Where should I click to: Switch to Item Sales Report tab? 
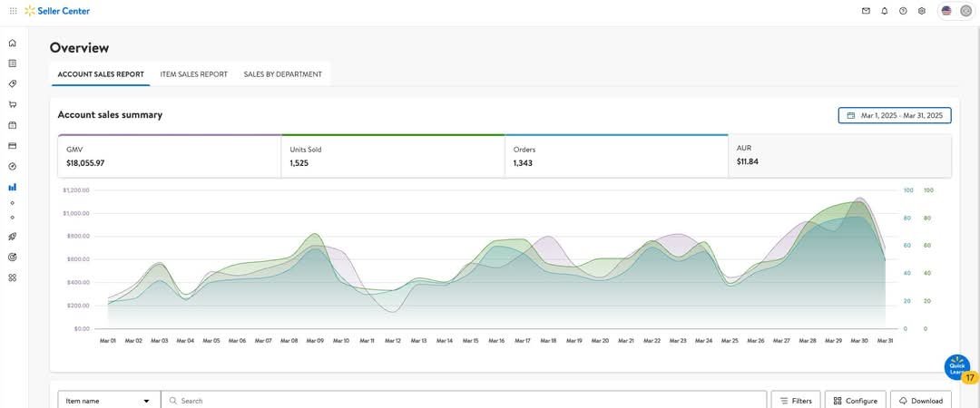pos(194,74)
